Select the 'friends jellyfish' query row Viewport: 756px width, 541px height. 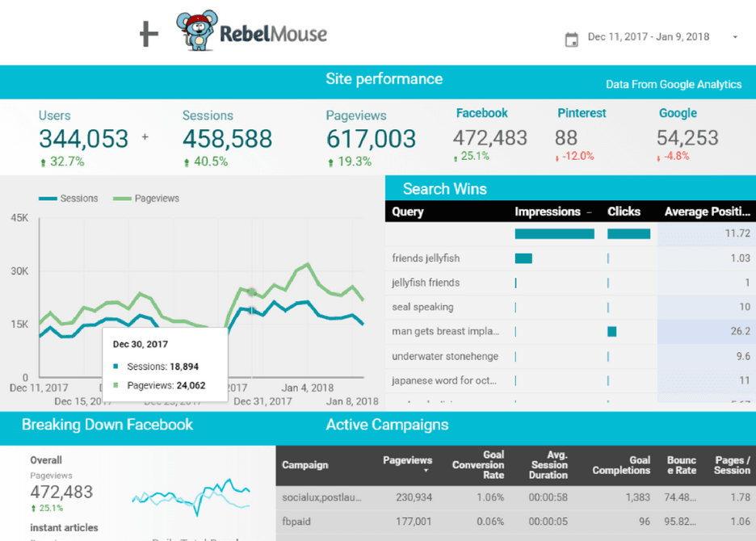coord(426,258)
